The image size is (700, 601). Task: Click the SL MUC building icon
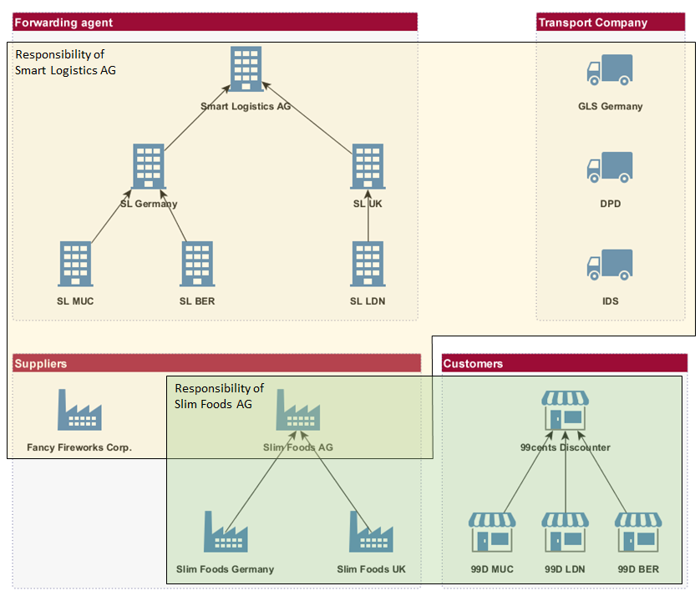coord(75,264)
